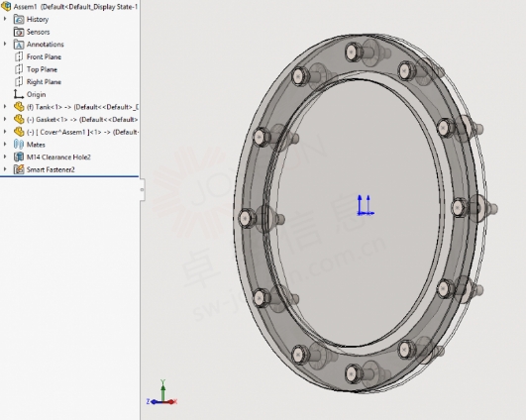This screenshot has width=526, height=420.
Task: Click the Gasket<1> component icon
Action: click(x=19, y=120)
